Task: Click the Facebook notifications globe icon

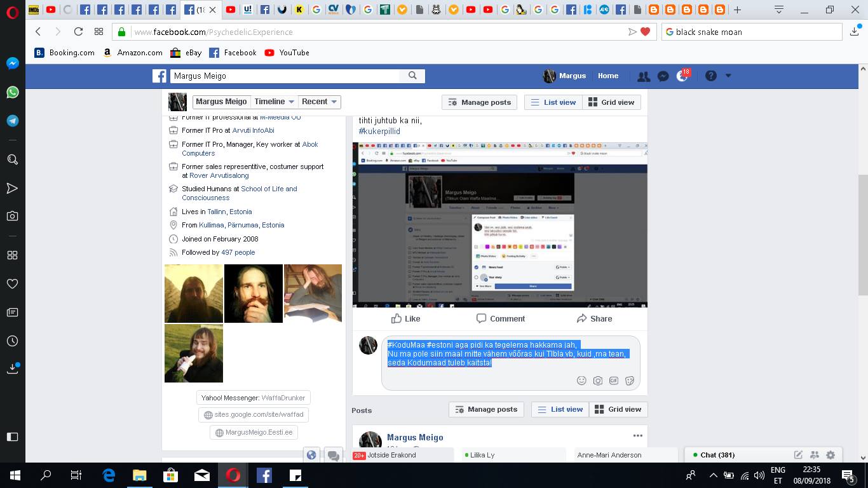Action: point(683,76)
